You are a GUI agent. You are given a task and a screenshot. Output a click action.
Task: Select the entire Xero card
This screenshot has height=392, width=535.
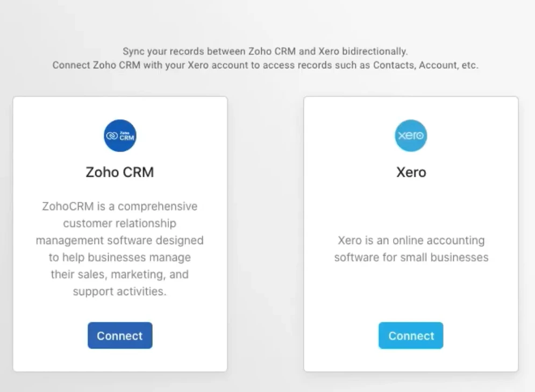coord(411,234)
